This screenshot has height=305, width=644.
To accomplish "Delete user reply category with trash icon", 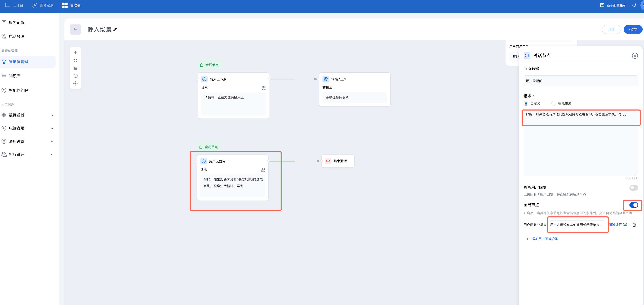I will tap(634, 225).
